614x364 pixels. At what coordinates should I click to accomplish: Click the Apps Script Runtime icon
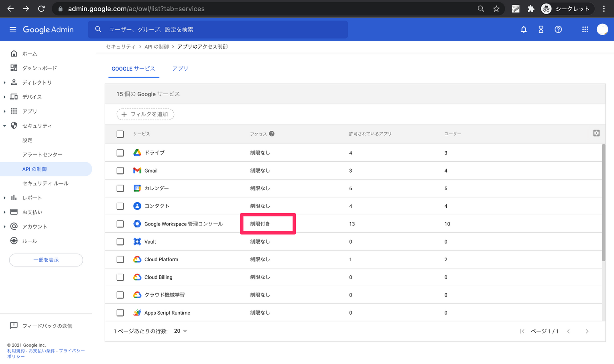click(x=137, y=313)
